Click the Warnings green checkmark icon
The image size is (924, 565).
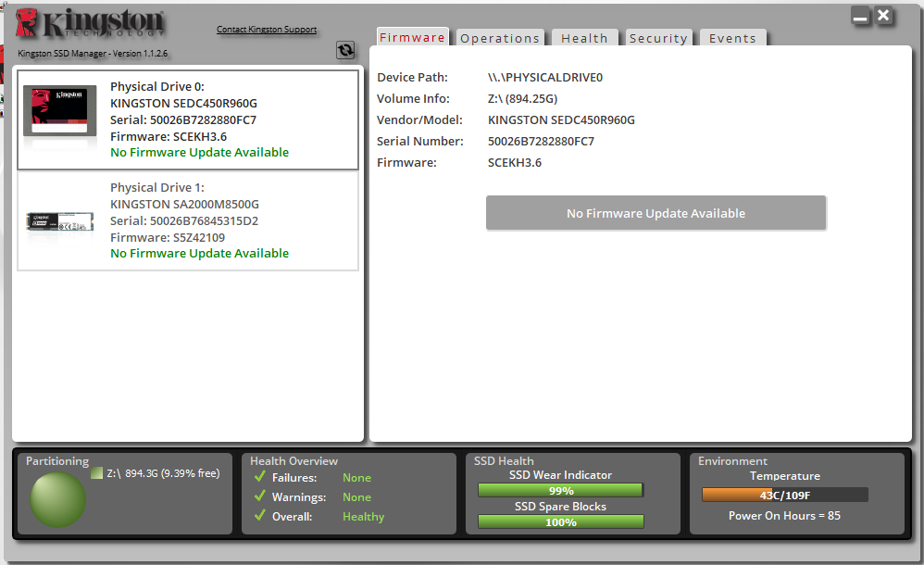tap(260, 496)
